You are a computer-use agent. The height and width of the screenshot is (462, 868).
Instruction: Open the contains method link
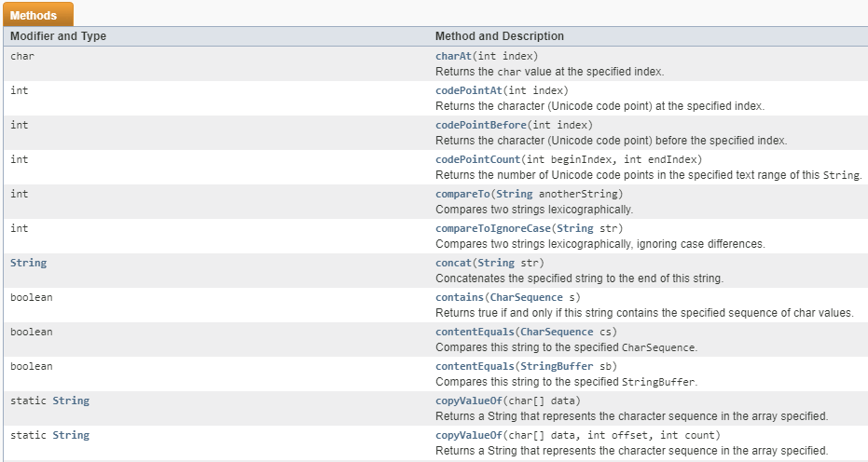click(x=460, y=297)
